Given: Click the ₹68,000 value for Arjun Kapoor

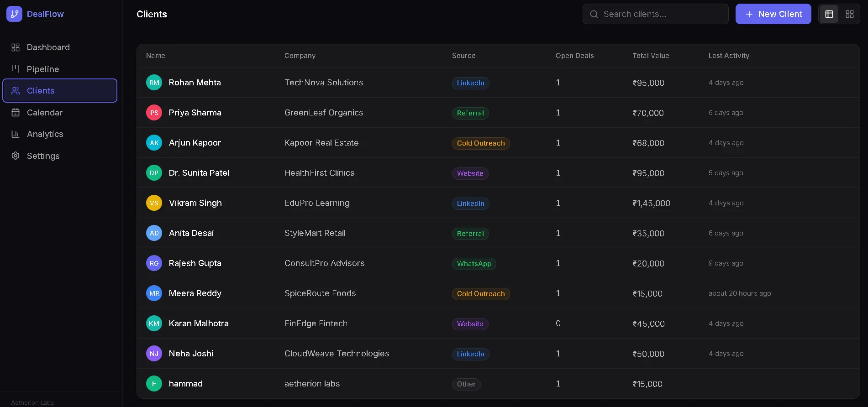Looking at the screenshot, I should click(x=648, y=143).
